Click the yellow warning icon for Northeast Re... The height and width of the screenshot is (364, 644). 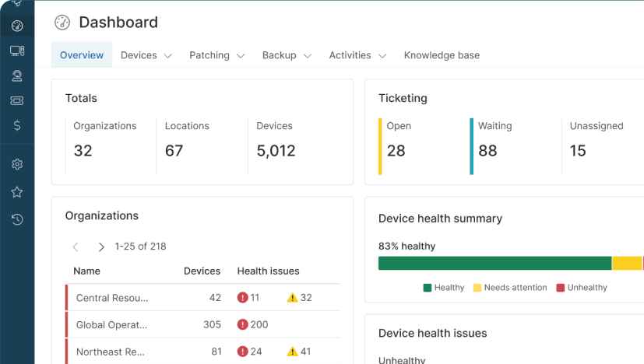tap(292, 352)
